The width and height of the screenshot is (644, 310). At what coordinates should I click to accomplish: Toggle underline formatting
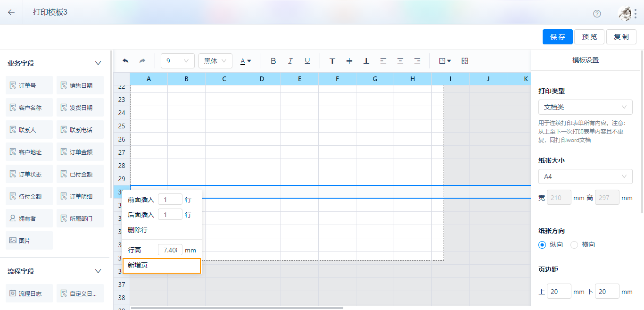(307, 61)
